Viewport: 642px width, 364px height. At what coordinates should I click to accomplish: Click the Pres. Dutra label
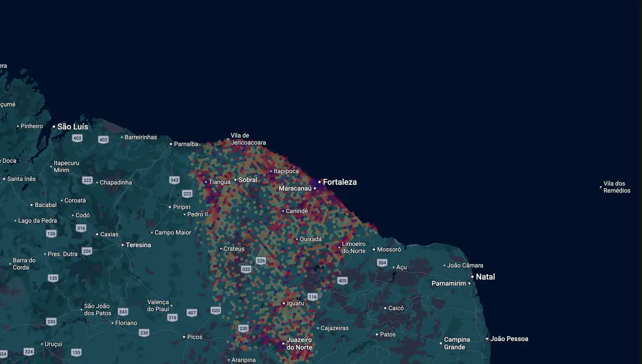point(63,254)
